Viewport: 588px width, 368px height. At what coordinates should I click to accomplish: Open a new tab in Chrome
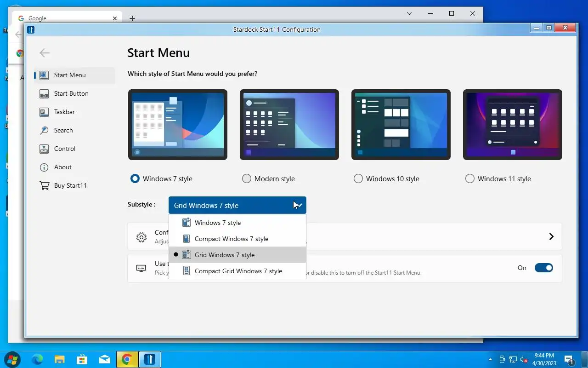132,18
